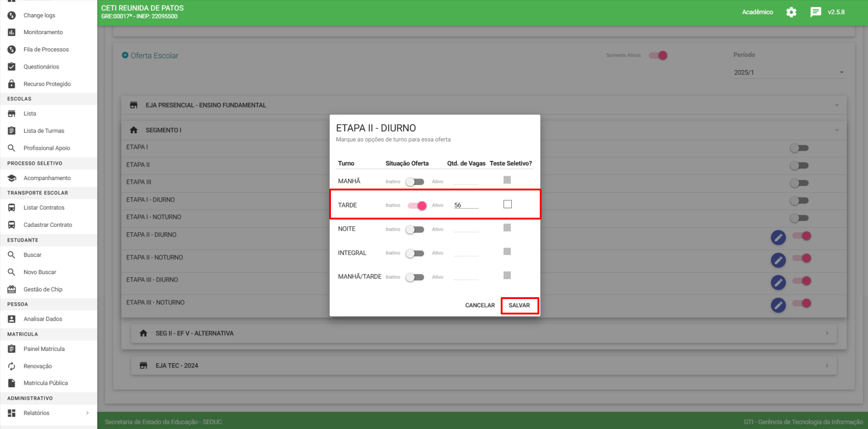Click the Renovação refresh icon in sidebar
Viewport: 868px width, 429px height.
pyautogui.click(x=12, y=366)
